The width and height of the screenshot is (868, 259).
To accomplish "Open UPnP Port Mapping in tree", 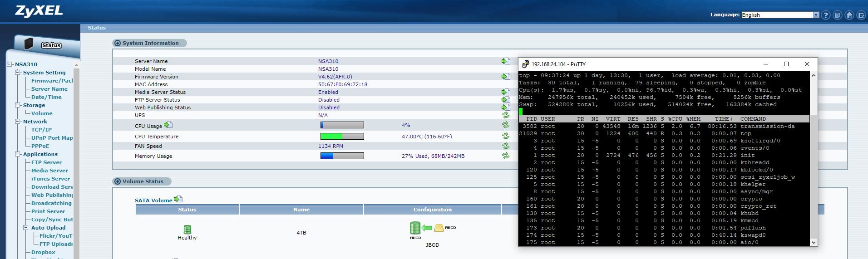I will pyautogui.click(x=52, y=138).
